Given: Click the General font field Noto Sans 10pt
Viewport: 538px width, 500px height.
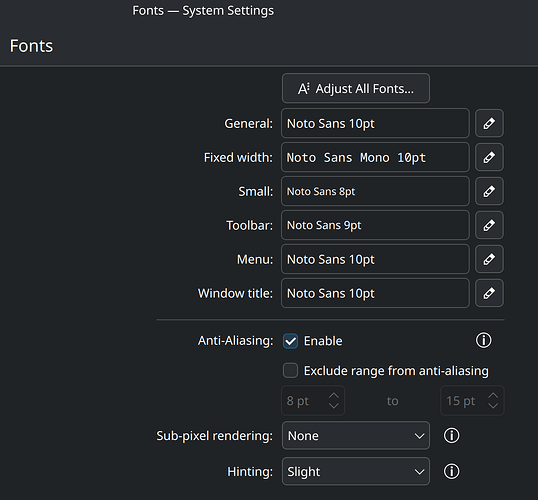Looking at the screenshot, I should [x=375, y=123].
